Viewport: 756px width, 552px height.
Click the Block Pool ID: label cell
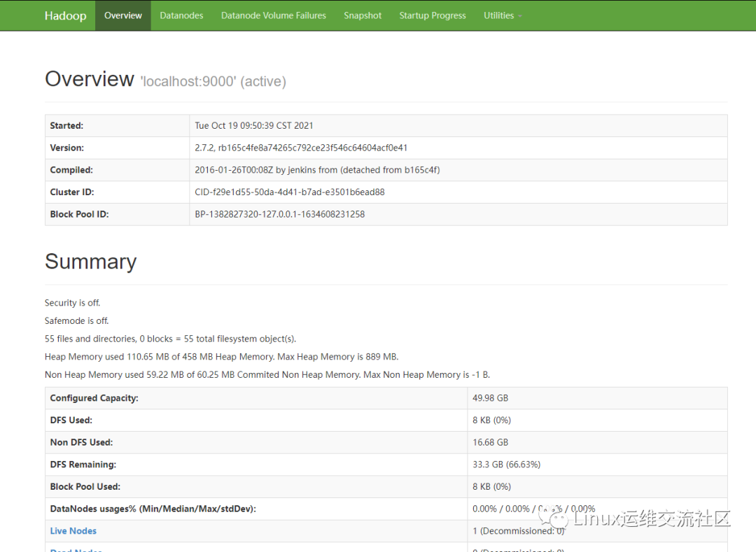coord(117,214)
